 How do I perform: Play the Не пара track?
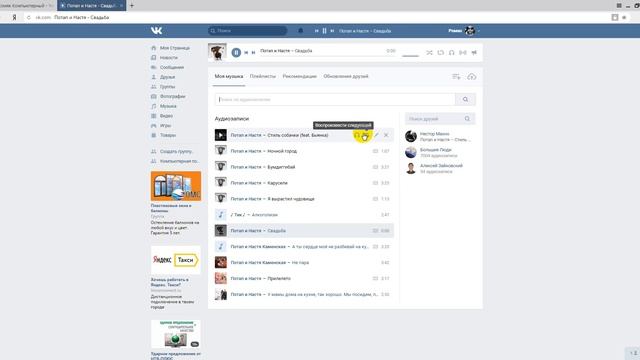(221, 262)
